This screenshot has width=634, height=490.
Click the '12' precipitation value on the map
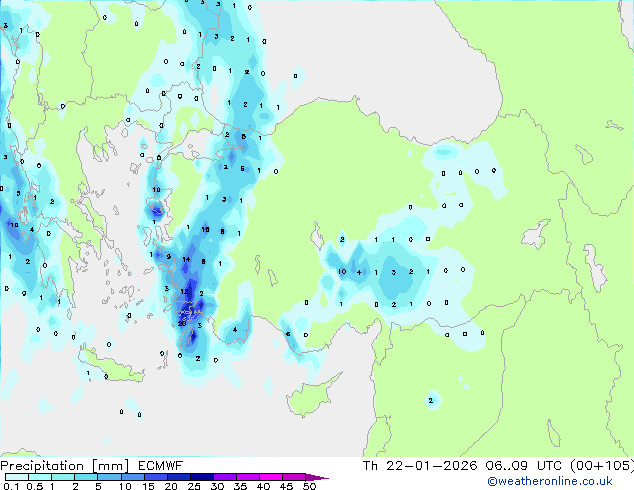184,291
